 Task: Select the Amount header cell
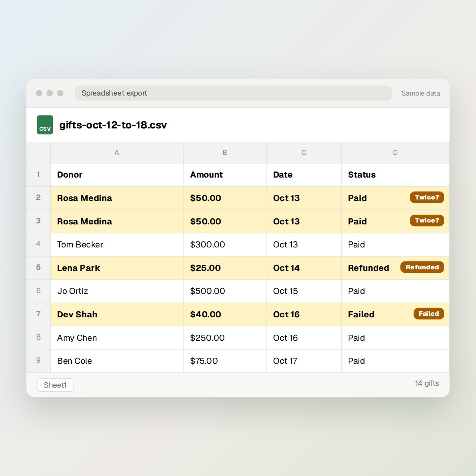(x=225, y=175)
